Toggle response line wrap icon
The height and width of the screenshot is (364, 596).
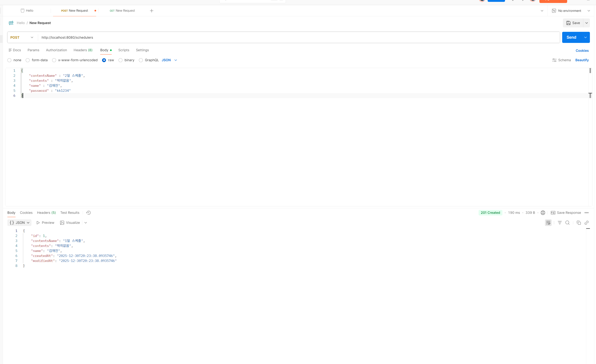click(x=548, y=223)
